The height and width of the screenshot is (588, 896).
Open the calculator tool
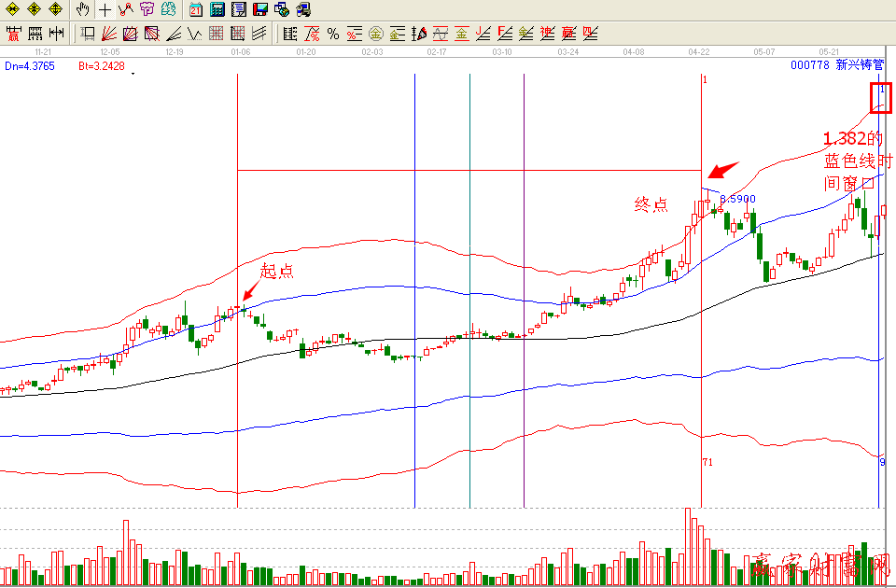(217, 10)
